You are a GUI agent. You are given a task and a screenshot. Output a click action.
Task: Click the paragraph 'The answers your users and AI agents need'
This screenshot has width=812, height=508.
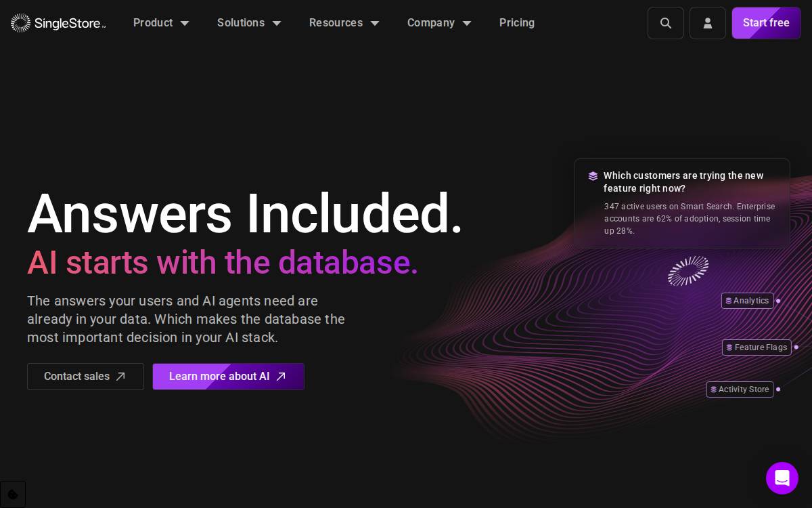pyautogui.click(x=186, y=319)
